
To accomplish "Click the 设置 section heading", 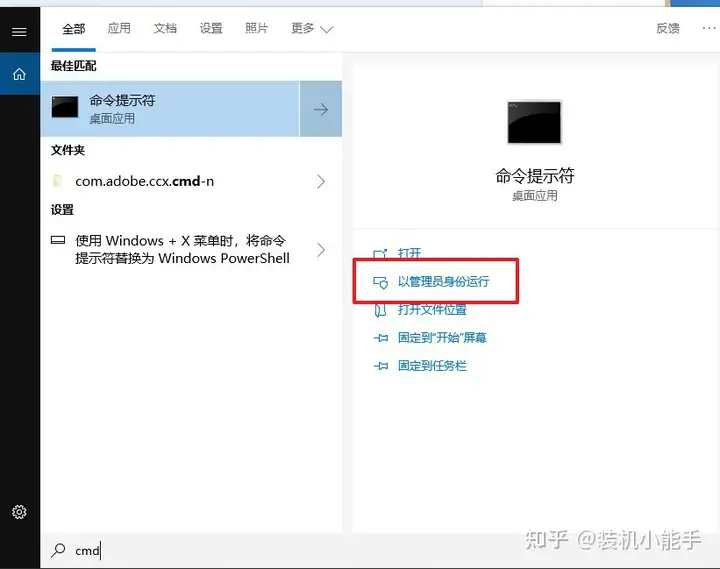I will (62, 210).
